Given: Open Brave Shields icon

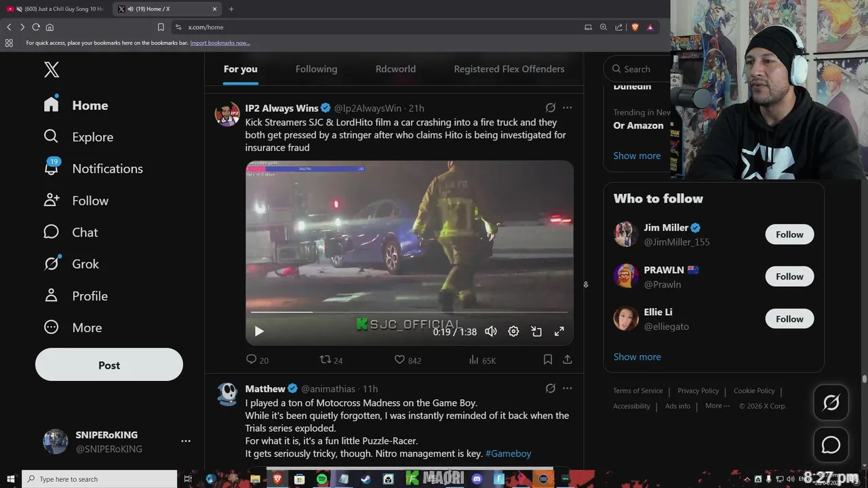Looking at the screenshot, I should coord(635,27).
